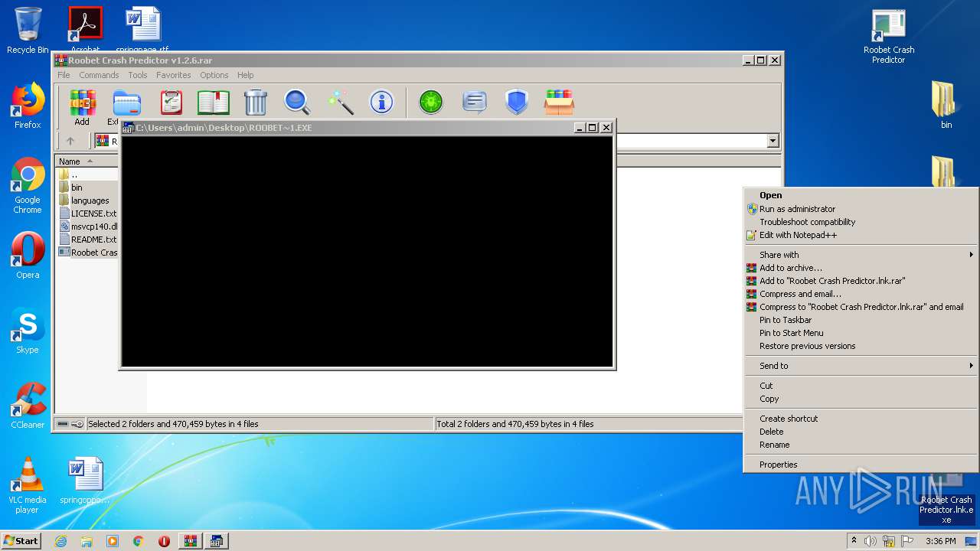Screen dimensions: 980x551
Task: Click the Windows Start button
Action: click(x=21, y=541)
